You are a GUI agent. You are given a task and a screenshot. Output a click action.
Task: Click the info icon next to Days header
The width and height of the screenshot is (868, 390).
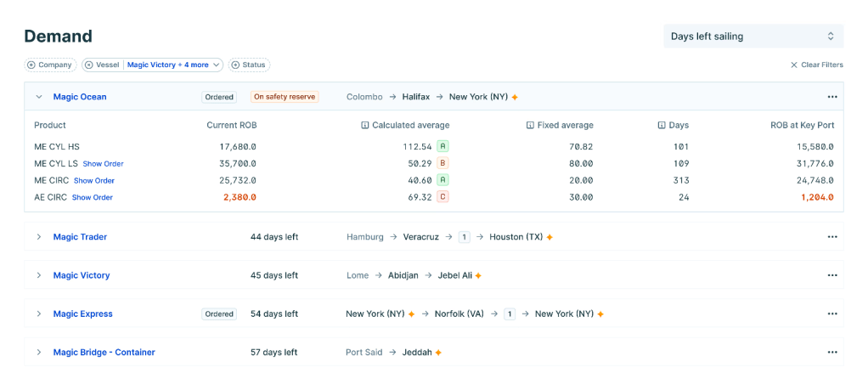tap(662, 126)
